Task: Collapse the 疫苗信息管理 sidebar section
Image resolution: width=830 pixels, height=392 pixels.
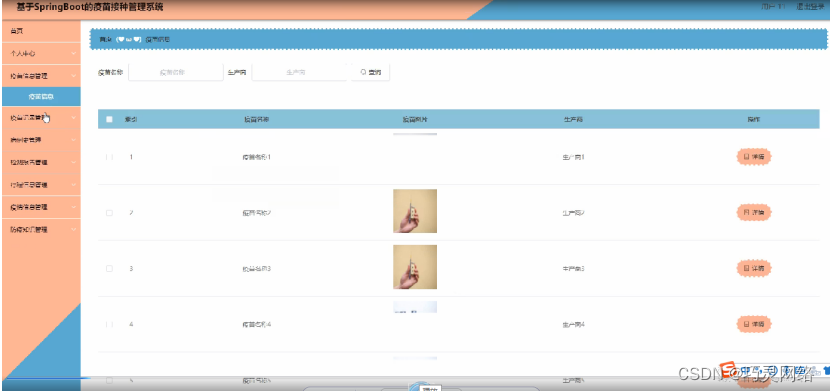Action: 41,76
